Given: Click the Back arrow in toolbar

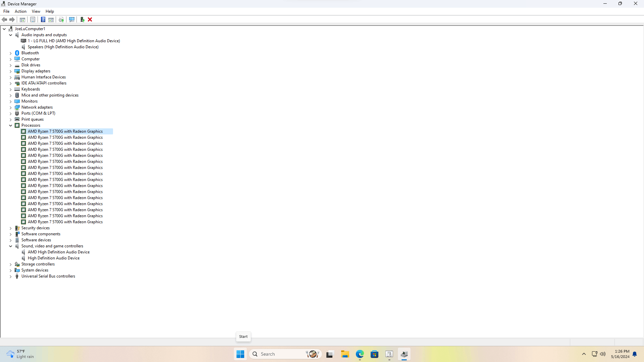Looking at the screenshot, I should pyautogui.click(x=5, y=20).
